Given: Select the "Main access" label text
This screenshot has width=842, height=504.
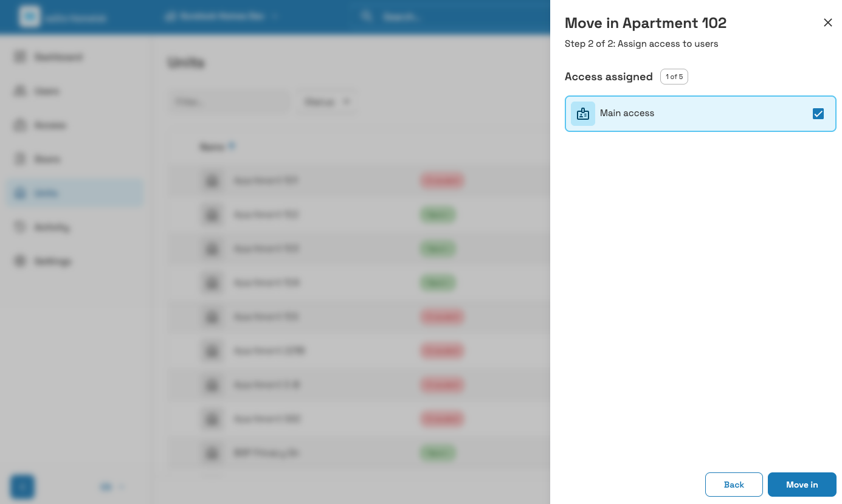Looking at the screenshot, I should pos(627,113).
